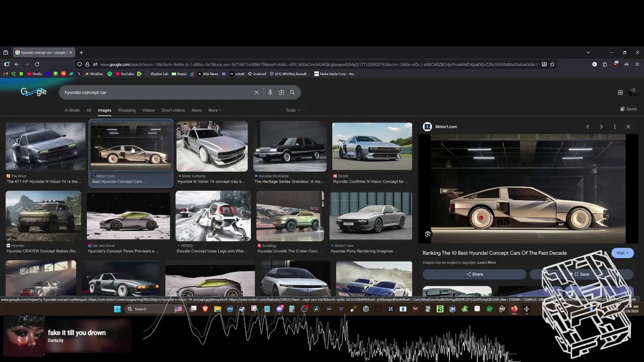The width and height of the screenshot is (644, 362).
Task: Go back with the Firefox back arrow
Action: [17, 64]
